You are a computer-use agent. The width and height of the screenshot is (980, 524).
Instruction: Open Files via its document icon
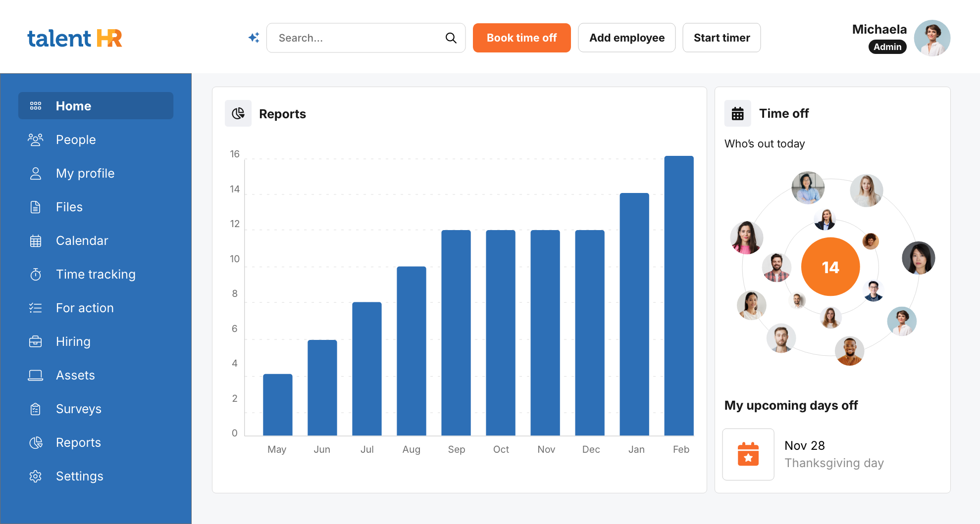(x=35, y=207)
